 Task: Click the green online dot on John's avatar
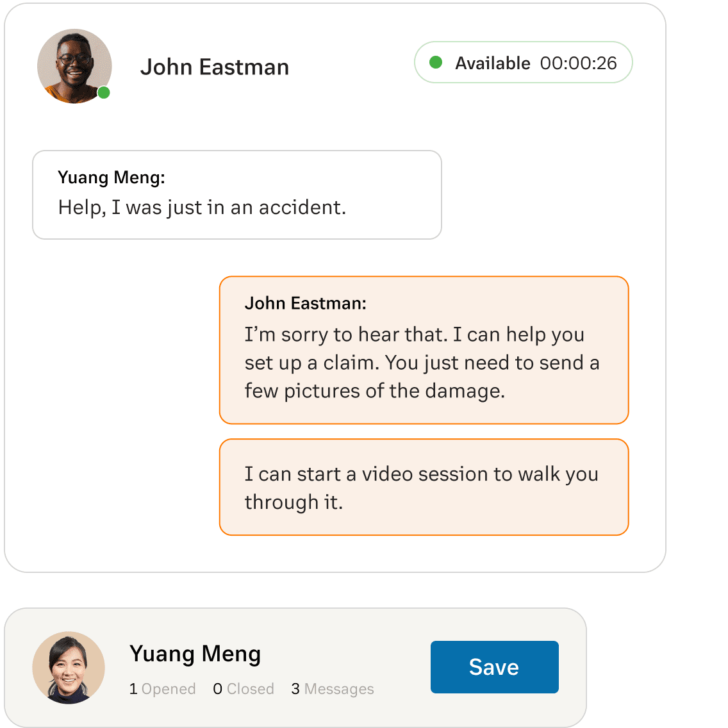tap(104, 93)
